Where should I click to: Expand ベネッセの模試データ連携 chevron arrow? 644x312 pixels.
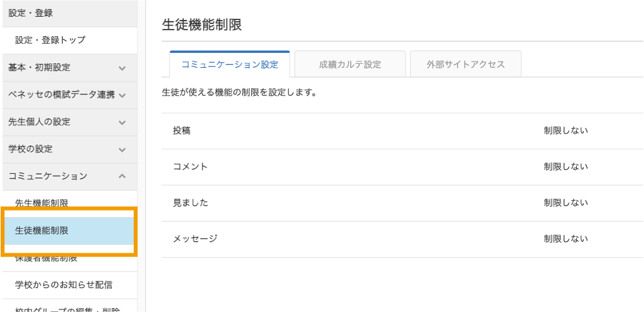(123, 95)
